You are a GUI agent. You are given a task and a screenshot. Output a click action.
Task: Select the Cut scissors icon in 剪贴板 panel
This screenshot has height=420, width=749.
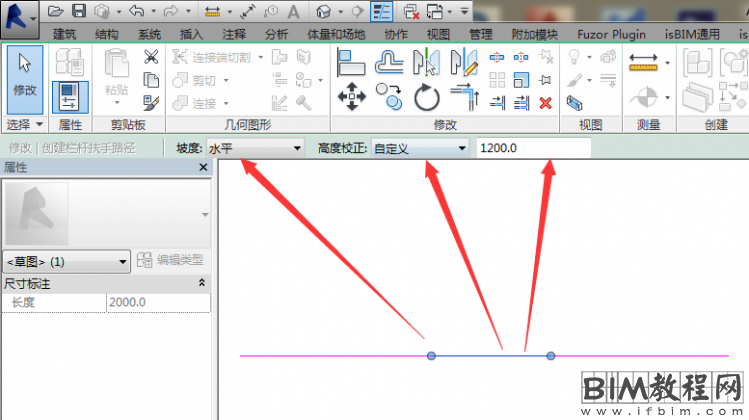(x=151, y=57)
